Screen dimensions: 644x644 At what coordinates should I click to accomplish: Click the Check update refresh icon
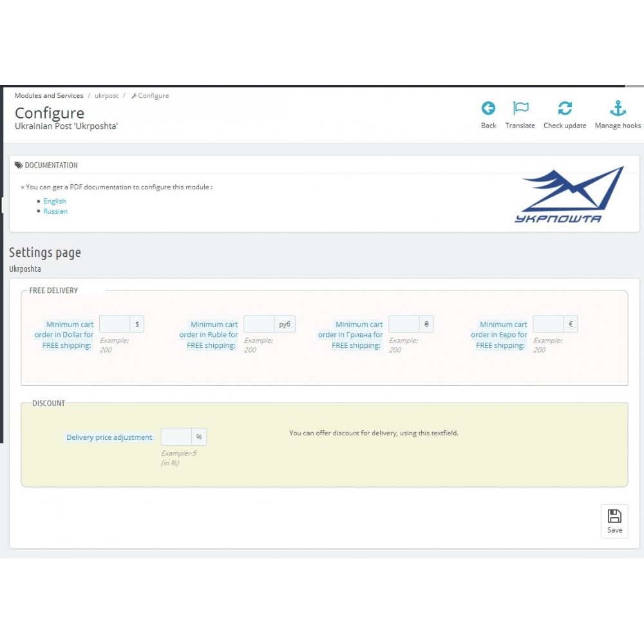click(565, 108)
